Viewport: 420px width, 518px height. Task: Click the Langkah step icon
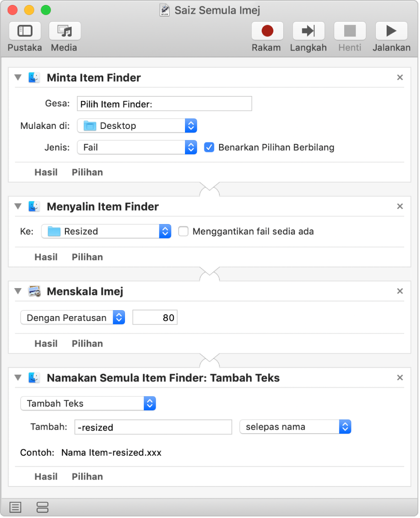[309, 31]
